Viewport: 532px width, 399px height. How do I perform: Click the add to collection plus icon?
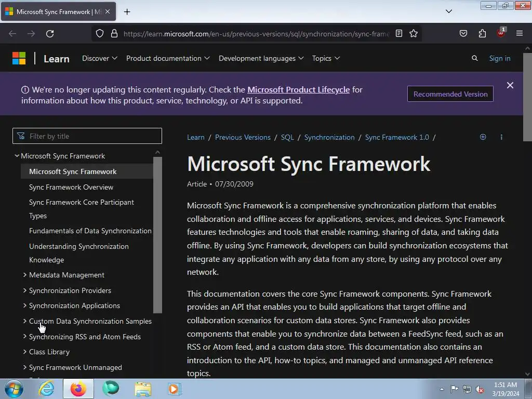(x=483, y=137)
